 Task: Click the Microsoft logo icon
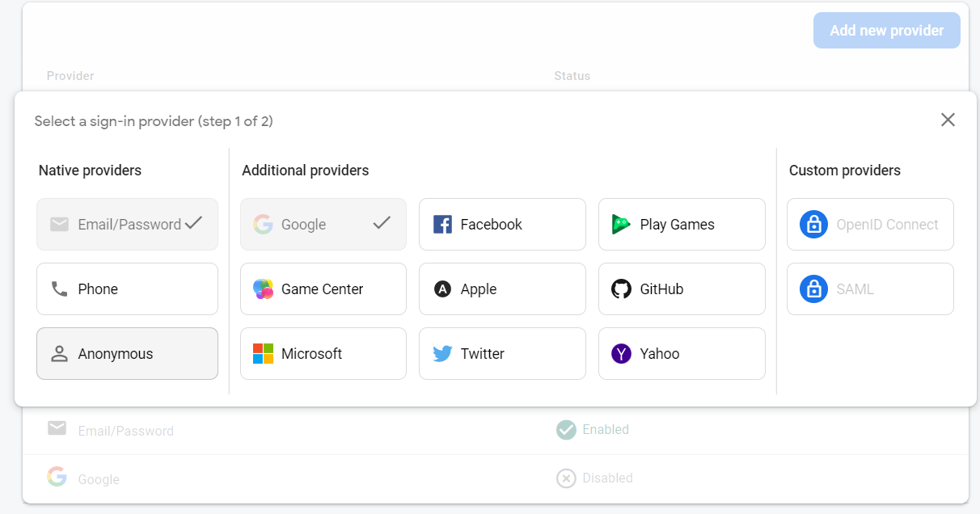[x=263, y=354]
